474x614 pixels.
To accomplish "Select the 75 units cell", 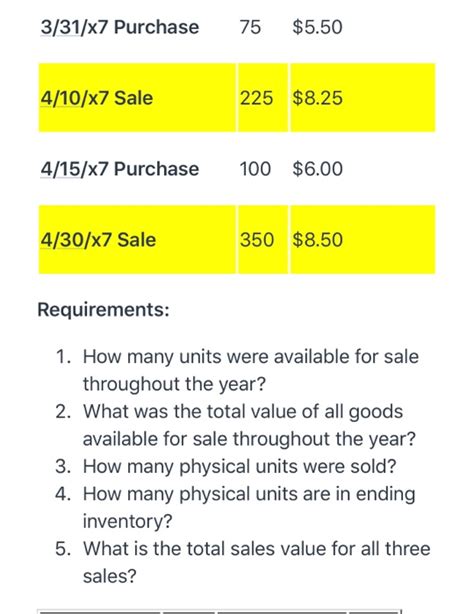I will [x=250, y=27].
